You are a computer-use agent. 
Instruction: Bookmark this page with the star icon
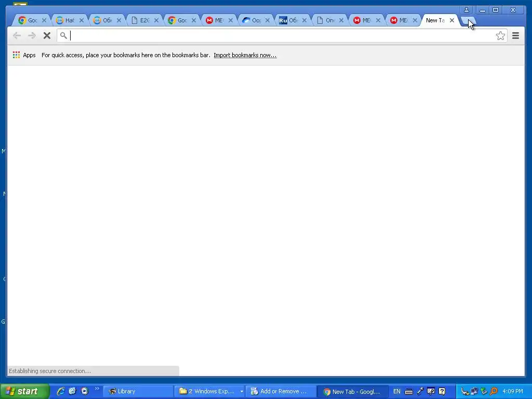click(500, 36)
